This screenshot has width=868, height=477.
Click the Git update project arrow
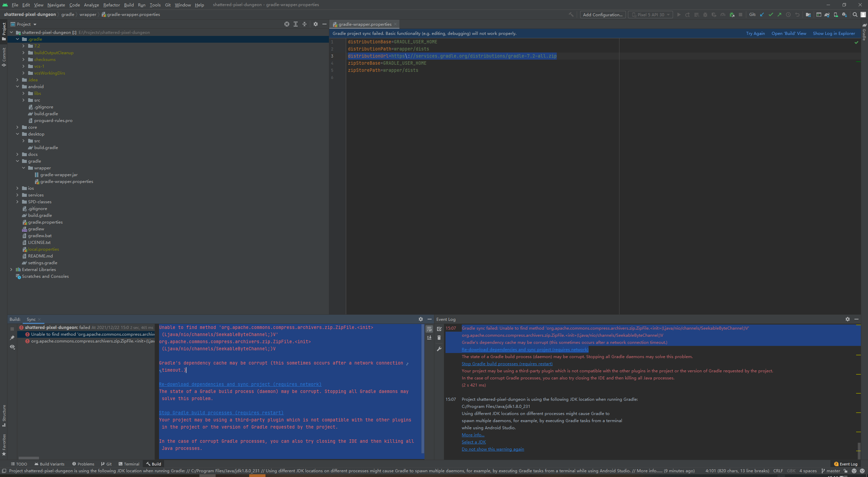762,15
